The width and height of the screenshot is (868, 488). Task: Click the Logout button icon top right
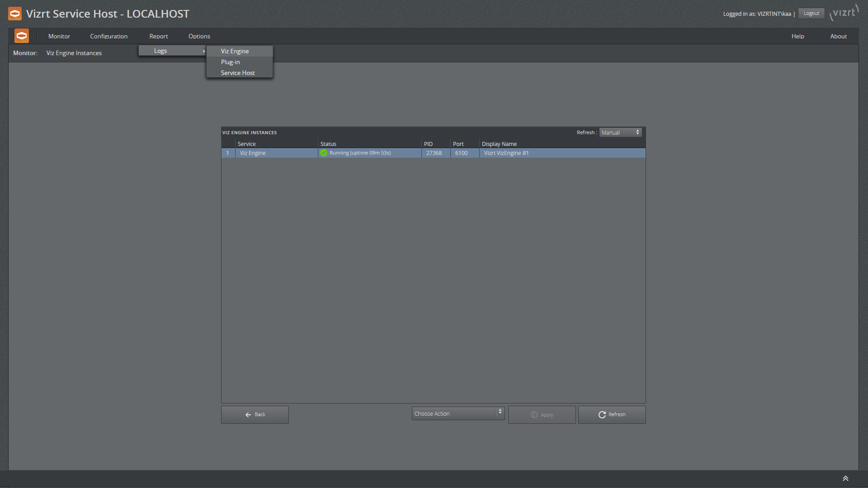pos(812,13)
